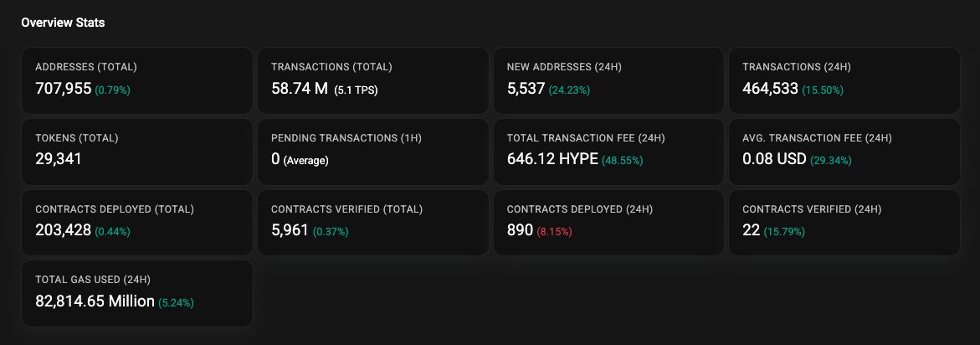Click the 5,961 verified contracts value
Screen dimensions: 980x345
(x=290, y=230)
